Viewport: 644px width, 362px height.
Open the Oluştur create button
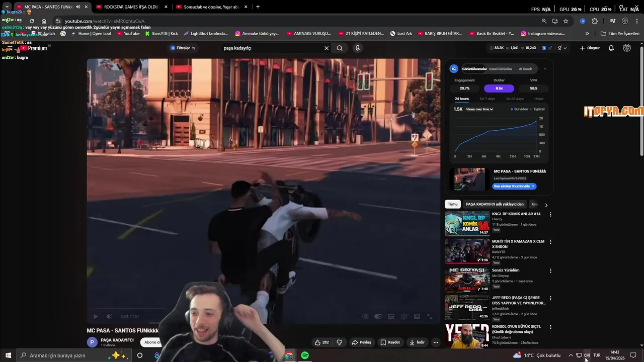[x=590, y=48]
